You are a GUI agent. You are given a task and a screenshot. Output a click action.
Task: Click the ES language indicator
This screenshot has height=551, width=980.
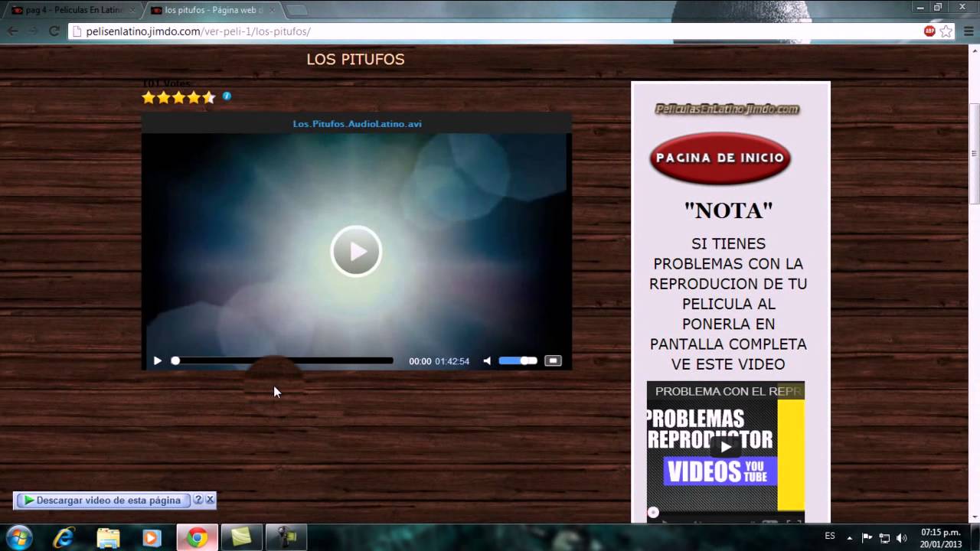830,536
